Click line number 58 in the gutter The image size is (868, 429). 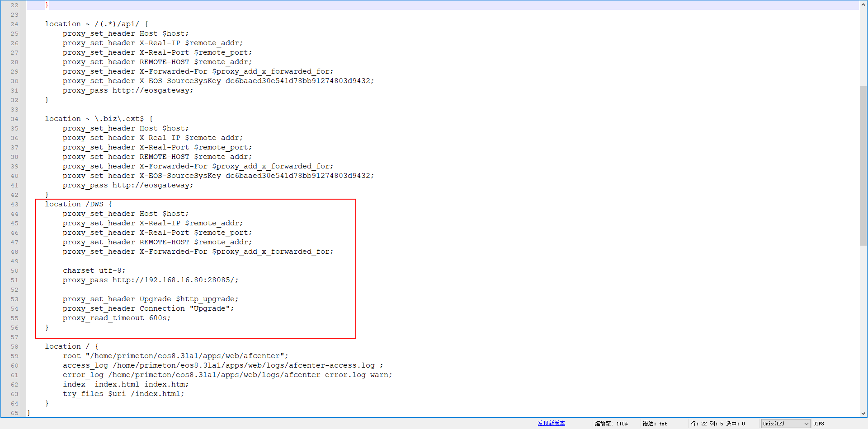pos(14,347)
